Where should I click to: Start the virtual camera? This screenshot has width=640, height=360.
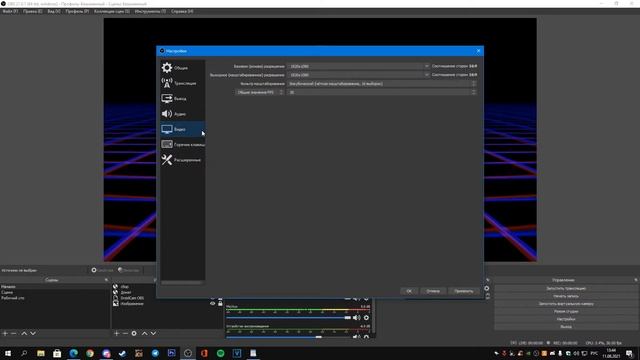click(566, 304)
